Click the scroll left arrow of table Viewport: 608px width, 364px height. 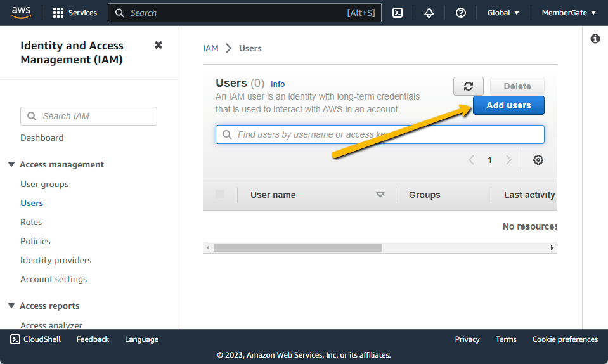pyautogui.click(x=208, y=248)
